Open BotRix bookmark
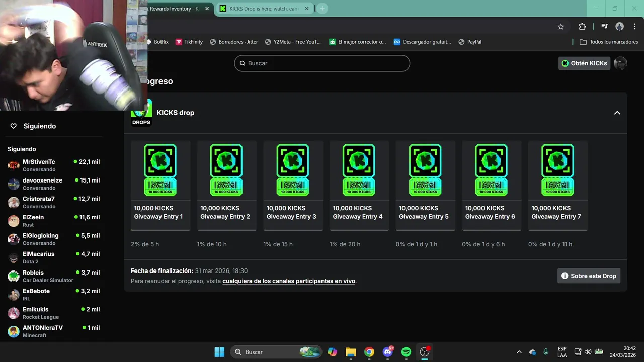Screen dimensions: 644x362 (x=158, y=42)
